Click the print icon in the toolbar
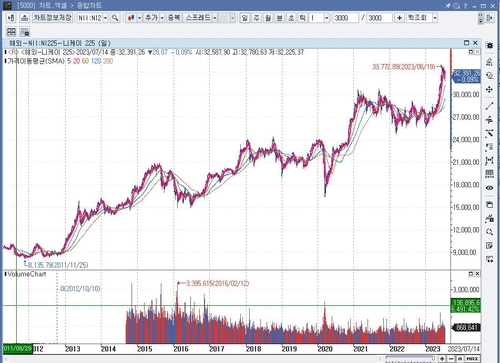Screen dimensions: 500x363 pyautogui.click(x=24, y=18)
